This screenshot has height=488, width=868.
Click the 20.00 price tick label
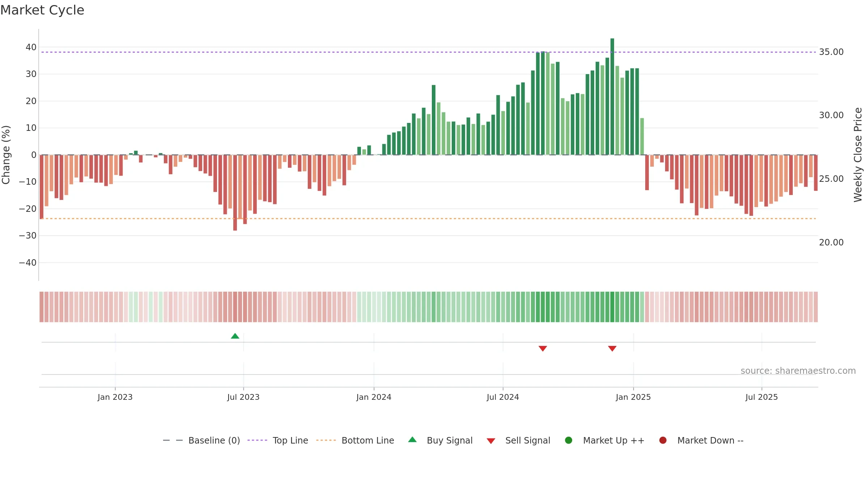(x=831, y=243)
